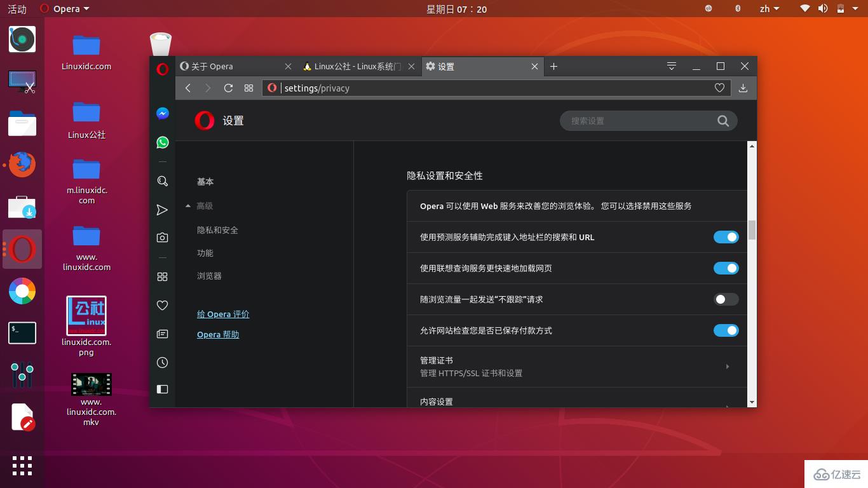Open Speed Dial from address toolbar
The width and height of the screenshot is (868, 488).
pyautogui.click(x=248, y=88)
